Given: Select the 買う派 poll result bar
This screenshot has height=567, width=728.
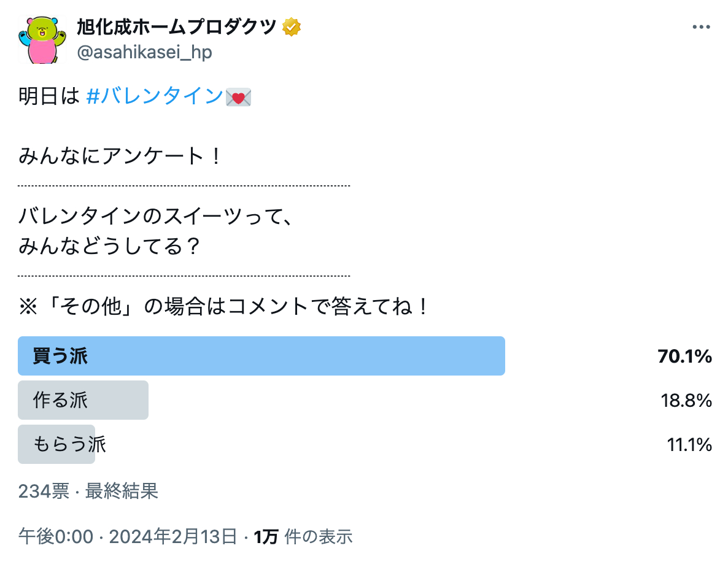Looking at the screenshot, I should [261, 356].
